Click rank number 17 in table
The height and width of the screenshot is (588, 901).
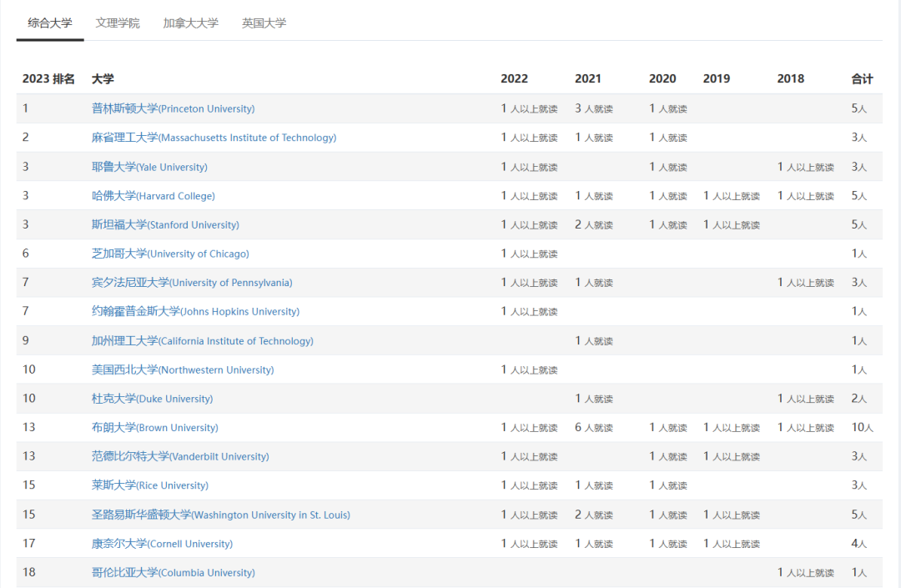28,544
